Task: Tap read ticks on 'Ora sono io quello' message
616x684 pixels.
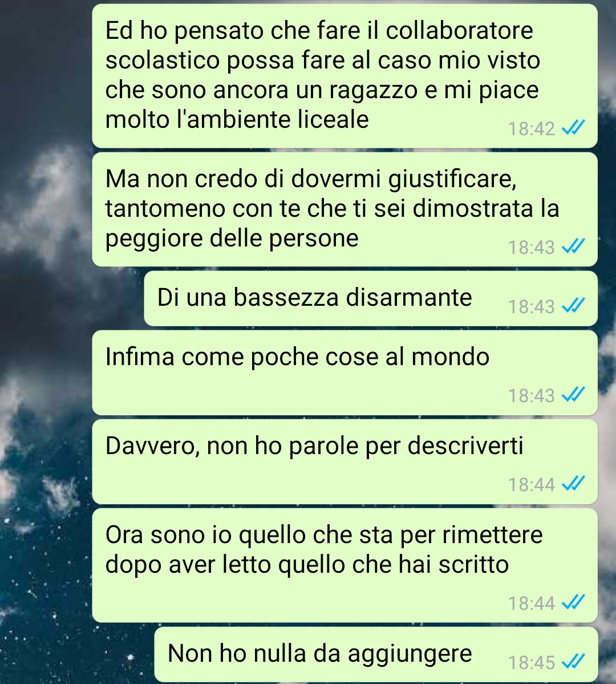Action: coord(573,603)
